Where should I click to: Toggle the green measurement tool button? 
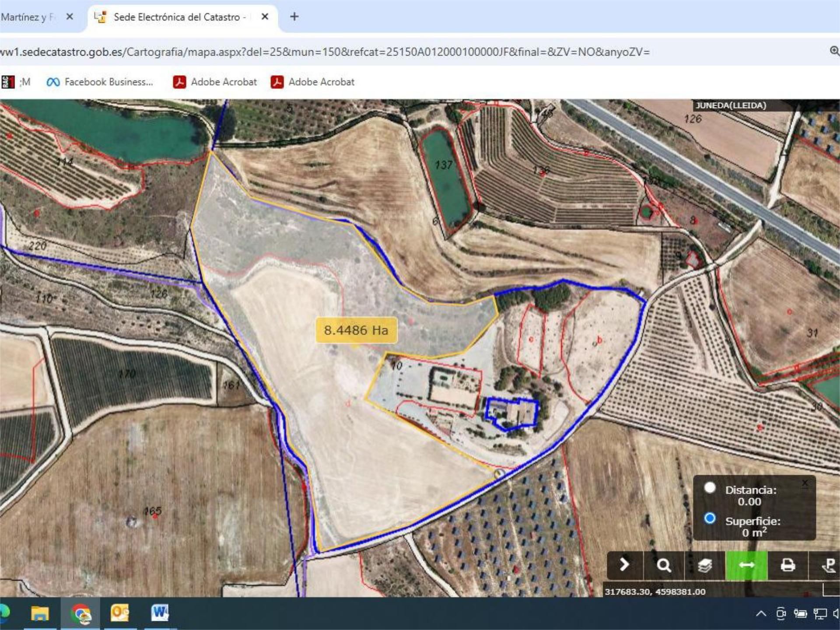pyautogui.click(x=746, y=565)
